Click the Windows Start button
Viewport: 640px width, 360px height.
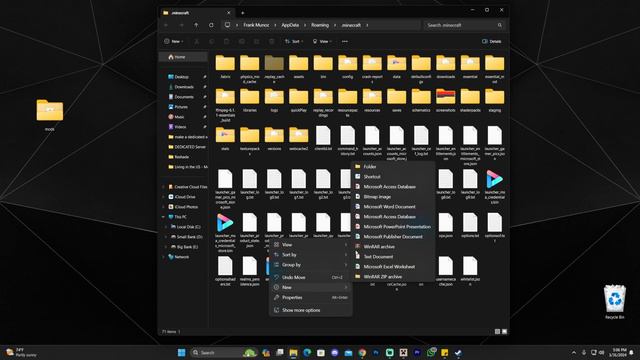coord(182,353)
